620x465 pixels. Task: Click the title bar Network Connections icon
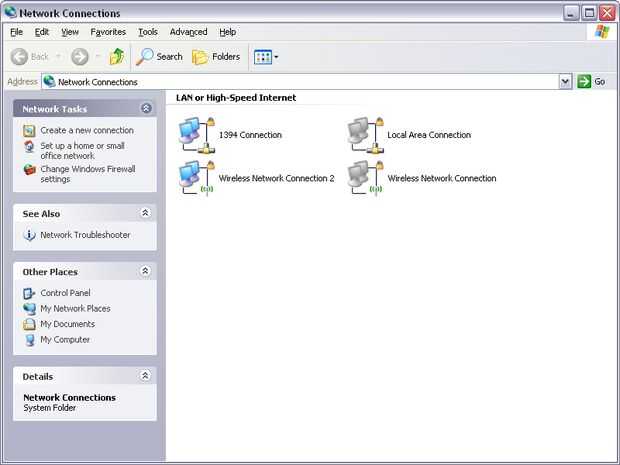10,12
